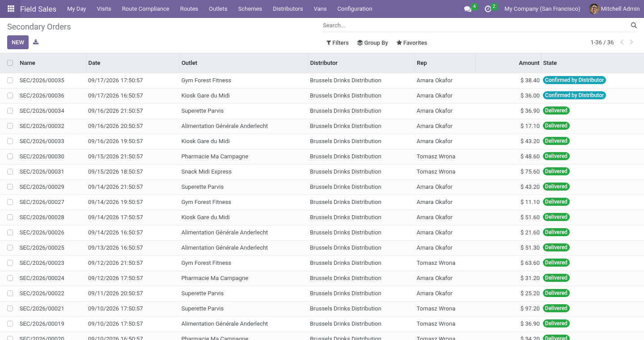Open the Outlets menu
This screenshot has width=644, height=340.
[218, 9]
